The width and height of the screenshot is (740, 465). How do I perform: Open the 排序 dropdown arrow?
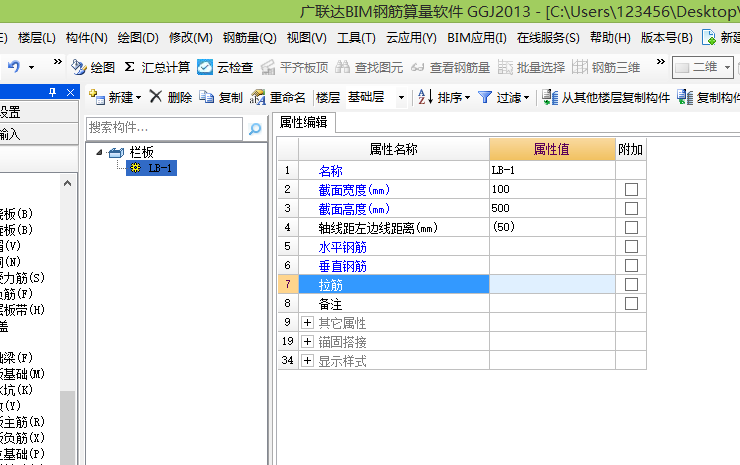click(x=467, y=98)
